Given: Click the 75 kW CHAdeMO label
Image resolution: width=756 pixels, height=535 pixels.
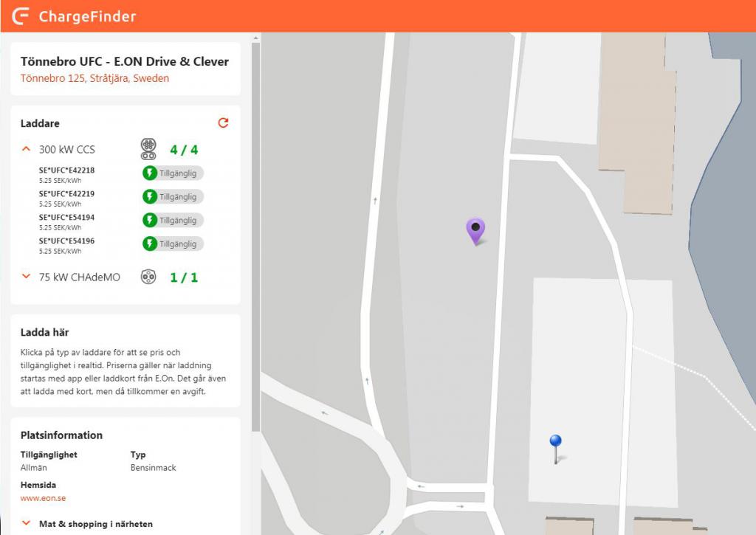Looking at the screenshot, I should tap(80, 277).
